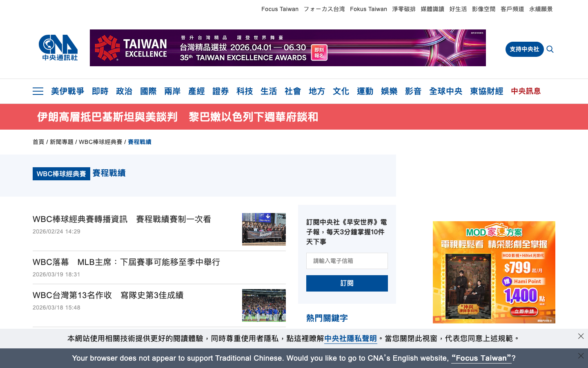Image resolution: width=588 pixels, height=368 pixels.
Task: Click the airport team photo thumbnail
Action: pyautogui.click(x=264, y=229)
